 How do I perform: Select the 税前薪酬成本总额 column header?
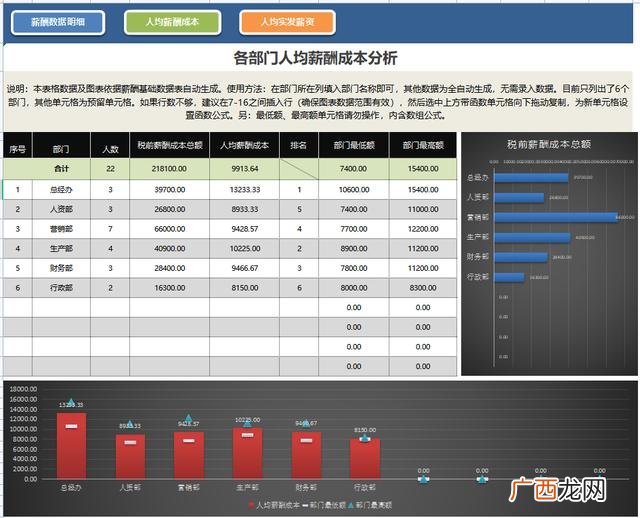(x=170, y=145)
